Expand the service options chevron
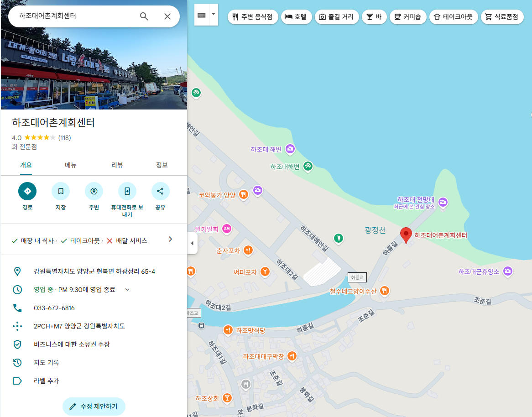 [x=170, y=239]
